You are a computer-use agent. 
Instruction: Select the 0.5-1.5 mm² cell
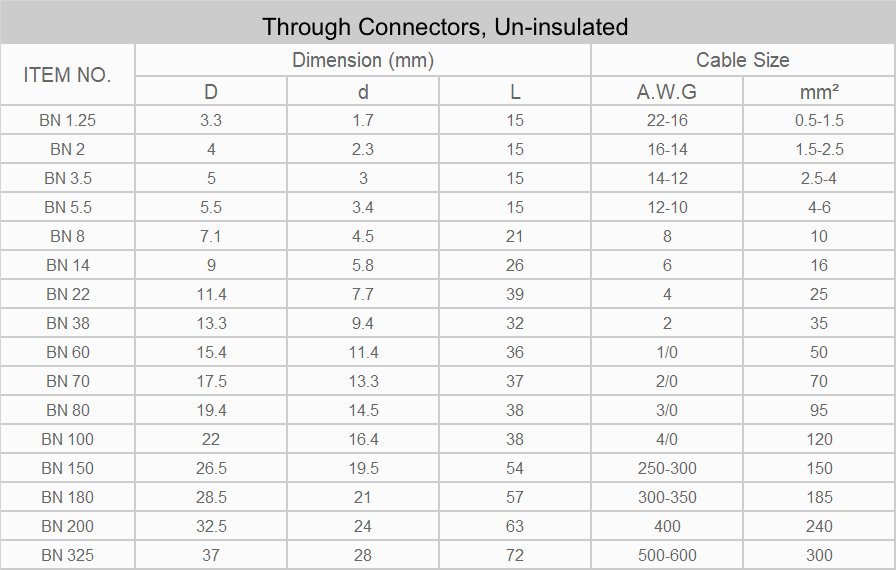tap(819, 121)
